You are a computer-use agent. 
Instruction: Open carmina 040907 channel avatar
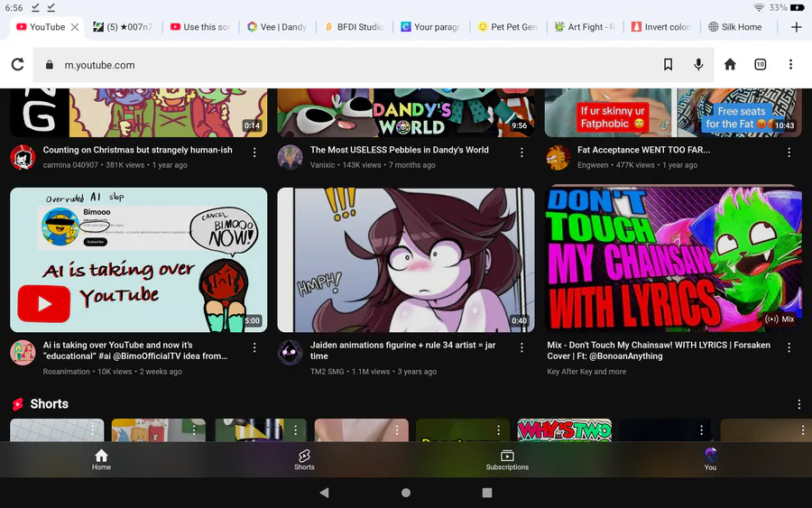pyautogui.click(x=23, y=157)
